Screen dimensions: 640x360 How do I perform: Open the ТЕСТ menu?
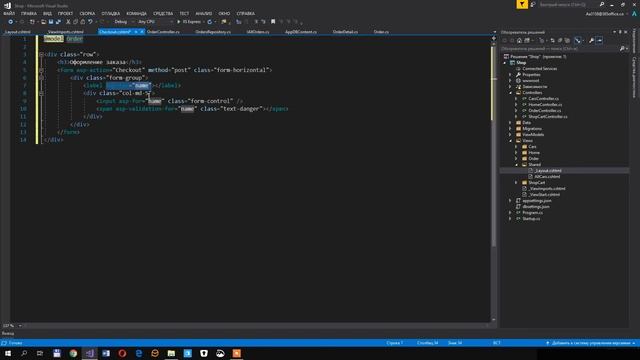click(x=184, y=13)
